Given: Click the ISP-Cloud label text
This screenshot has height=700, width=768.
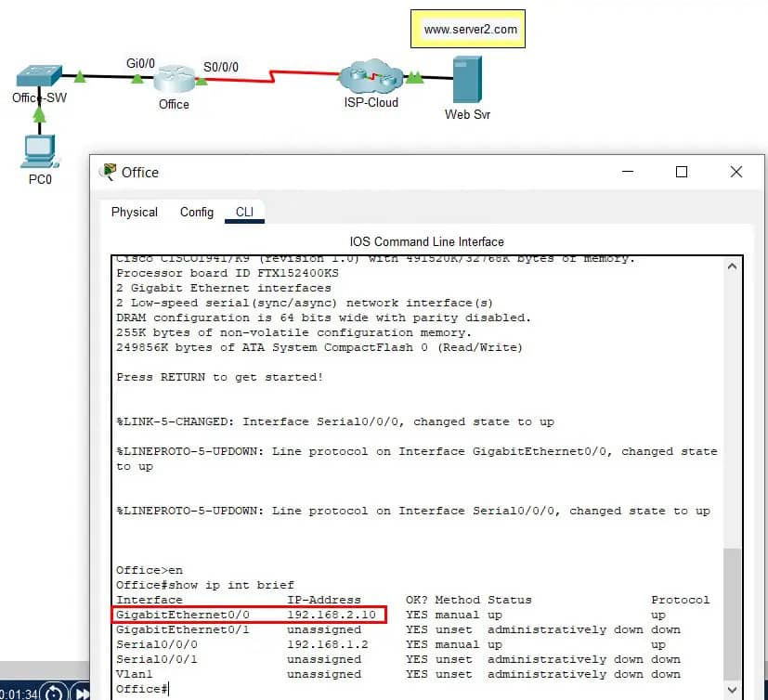Looking at the screenshot, I should pos(371,103).
